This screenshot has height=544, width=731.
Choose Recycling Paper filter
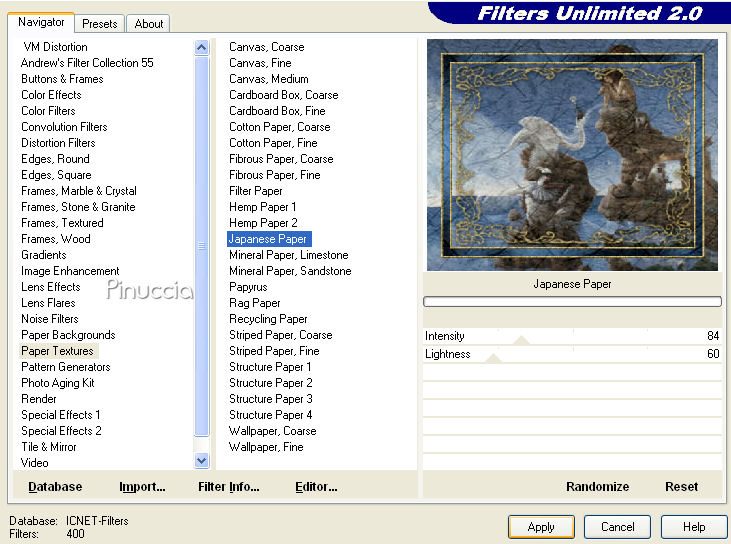[268, 319]
